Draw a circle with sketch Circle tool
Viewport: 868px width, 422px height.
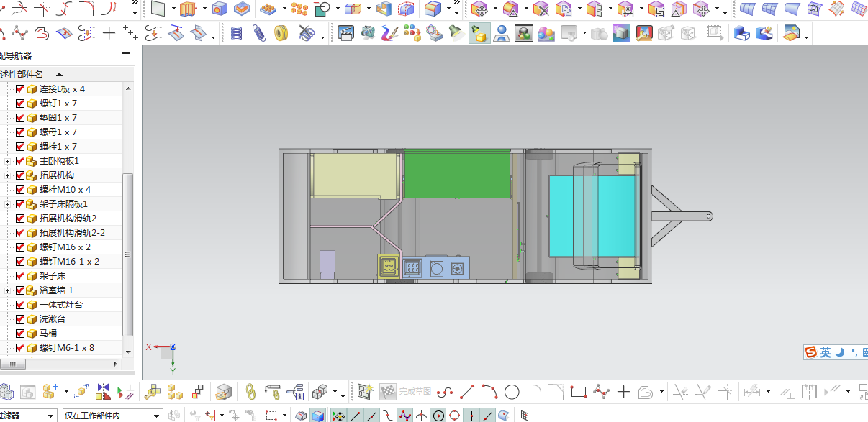click(x=512, y=392)
